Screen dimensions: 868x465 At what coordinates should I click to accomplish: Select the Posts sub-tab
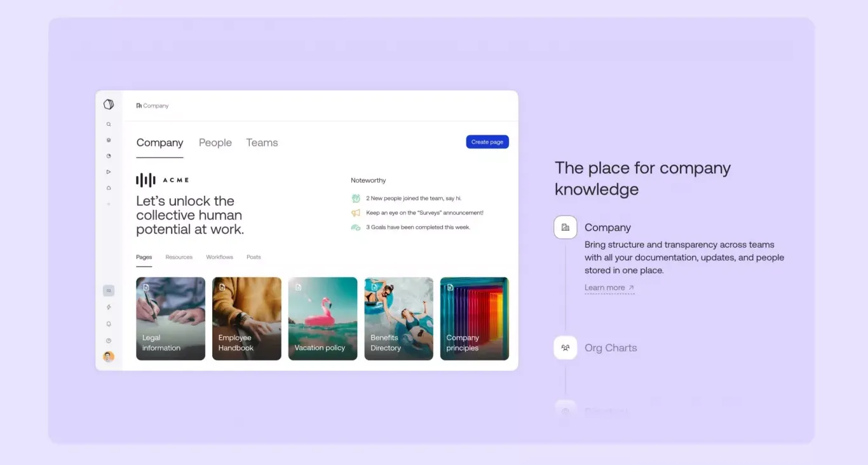click(254, 257)
